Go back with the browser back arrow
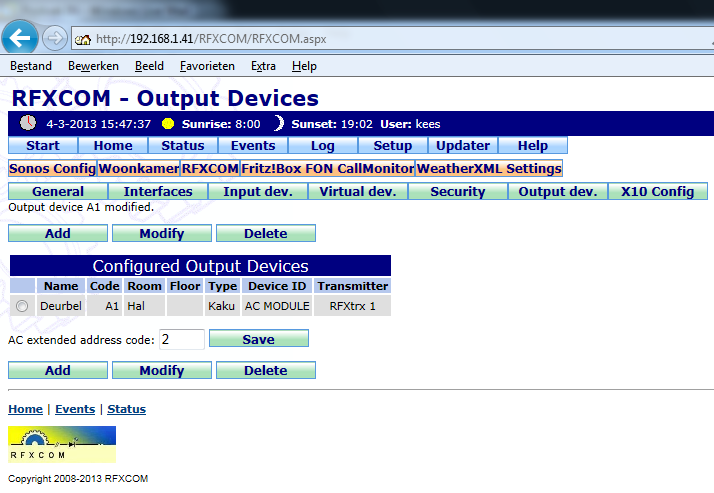The width and height of the screenshot is (714, 493). (20, 37)
